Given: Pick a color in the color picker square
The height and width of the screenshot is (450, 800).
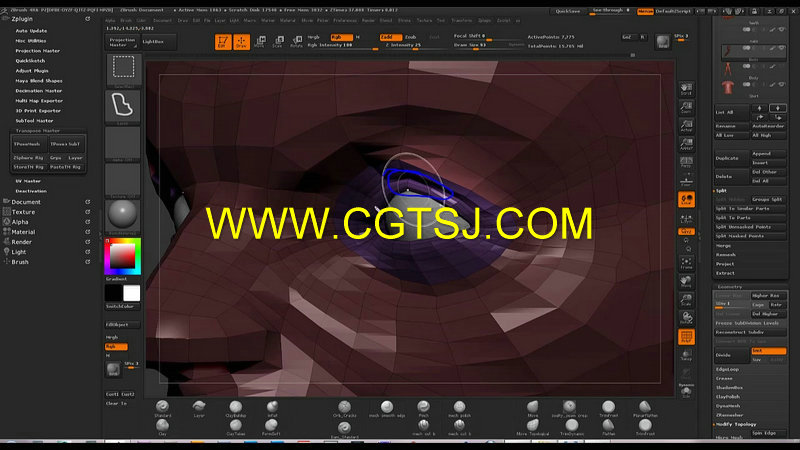Looking at the screenshot, I should tap(123, 256).
